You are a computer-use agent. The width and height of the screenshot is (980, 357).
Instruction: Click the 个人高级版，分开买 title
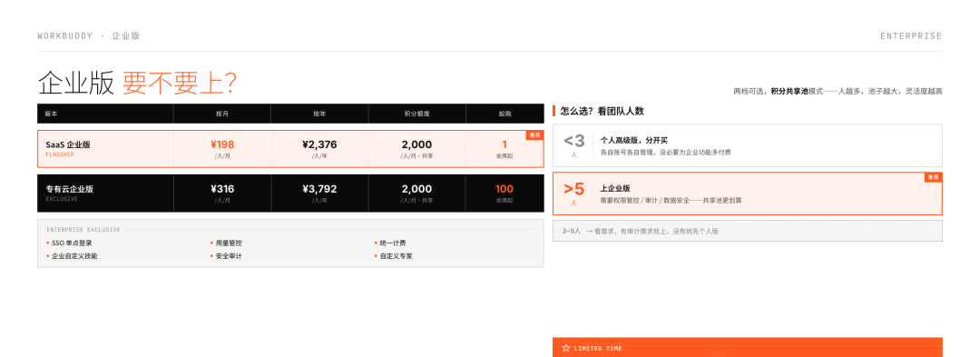[x=635, y=141]
